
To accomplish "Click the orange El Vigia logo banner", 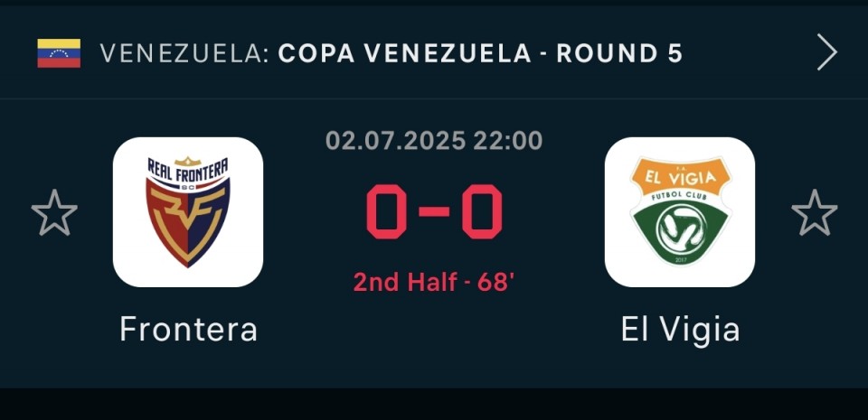I will click(x=680, y=176).
